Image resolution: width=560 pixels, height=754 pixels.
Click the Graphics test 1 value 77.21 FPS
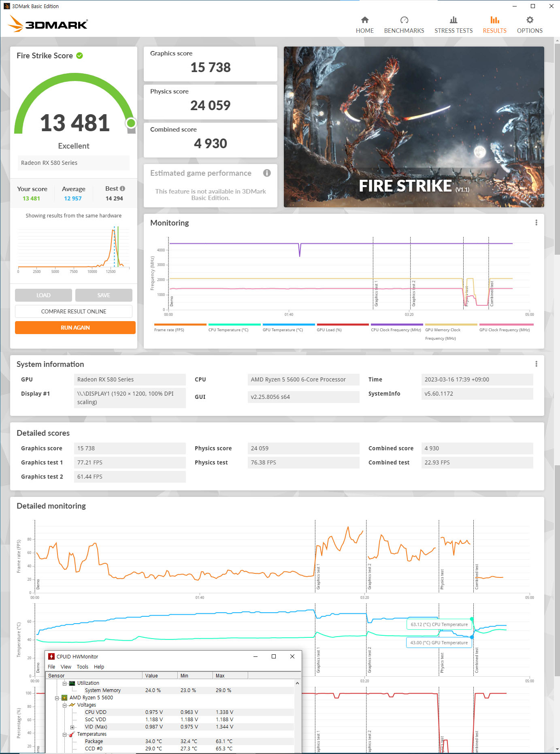pos(130,462)
